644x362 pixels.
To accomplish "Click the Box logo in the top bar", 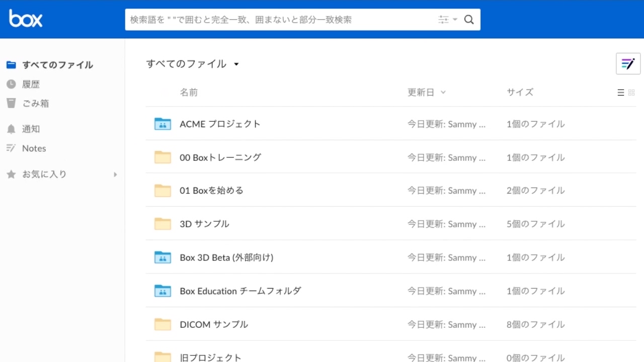I will point(25,19).
